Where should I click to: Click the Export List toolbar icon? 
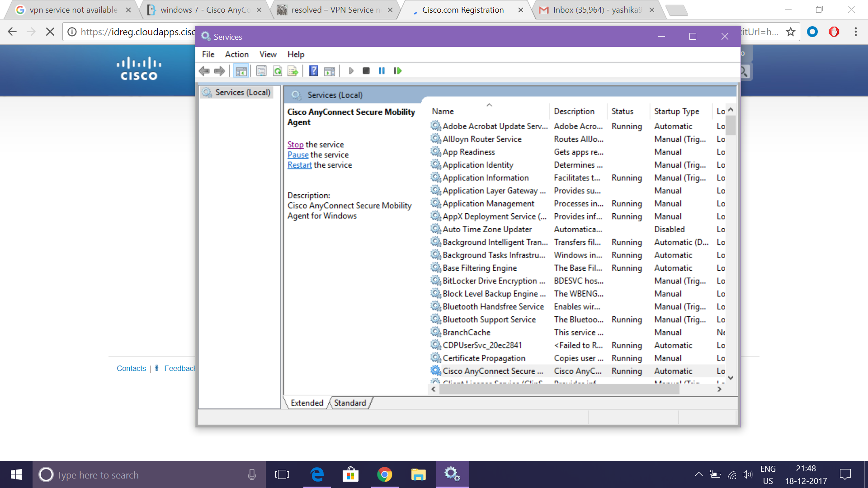(293, 71)
